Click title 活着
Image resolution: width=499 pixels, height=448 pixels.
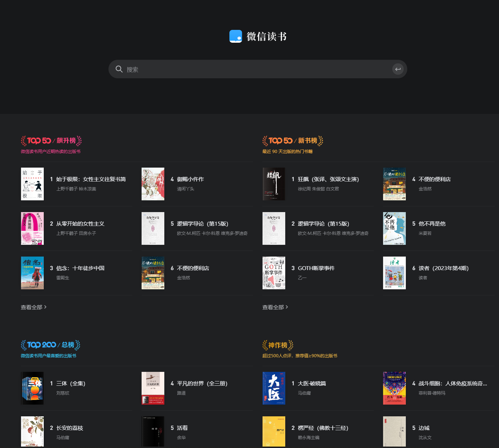182,428
